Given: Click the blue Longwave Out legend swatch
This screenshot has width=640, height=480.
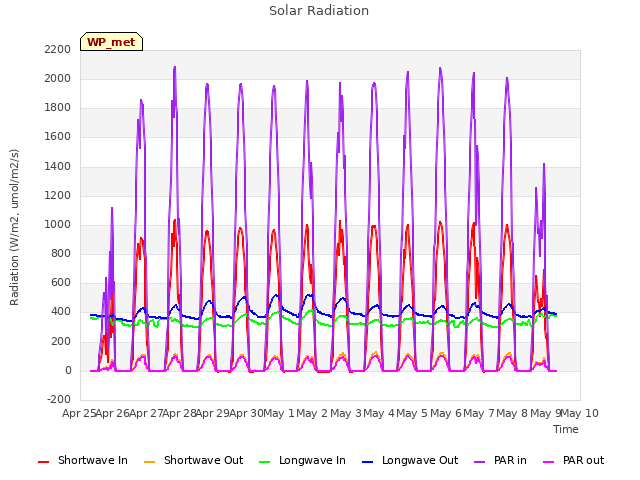Looking at the screenshot, I should click(367, 462).
